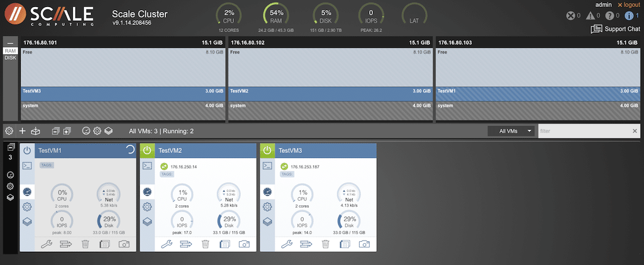The image size is (644, 265).
Task: Take a snapshot of TestVM2 with camera icon
Action: pos(244,244)
